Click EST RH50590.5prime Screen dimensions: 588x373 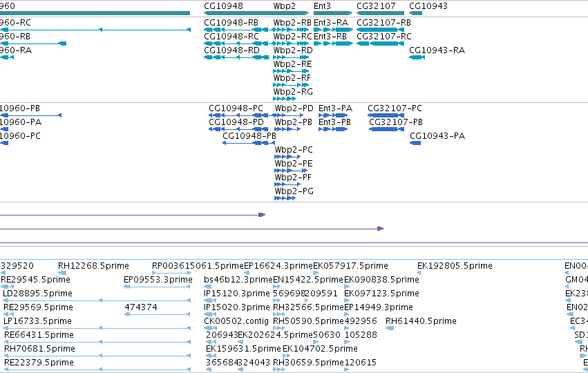pyautogui.click(x=309, y=321)
